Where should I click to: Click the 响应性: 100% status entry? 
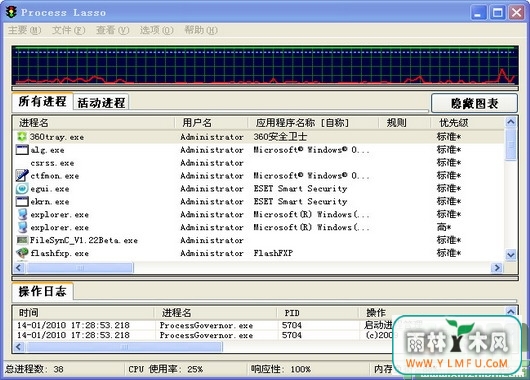[x=281, y=369]
